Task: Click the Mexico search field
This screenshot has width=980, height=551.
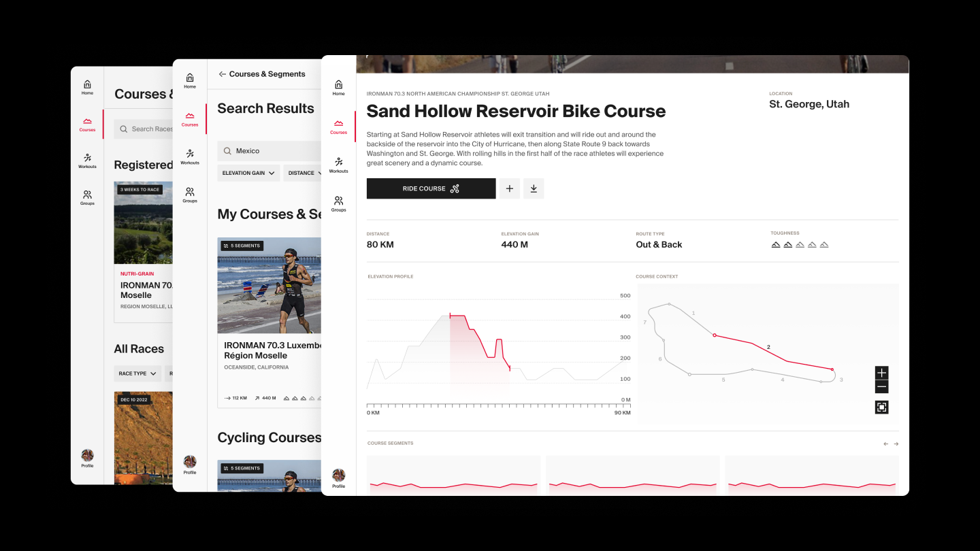Action: click(x=269, y=151)
